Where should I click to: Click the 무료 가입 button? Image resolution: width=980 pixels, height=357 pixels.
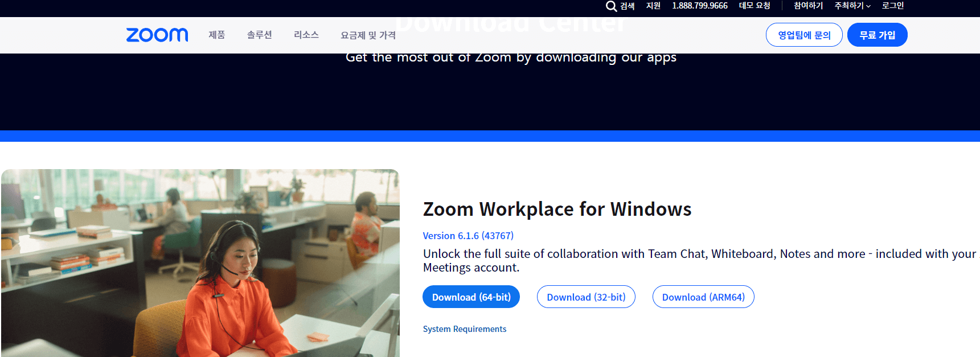click(x=878, y=35)
